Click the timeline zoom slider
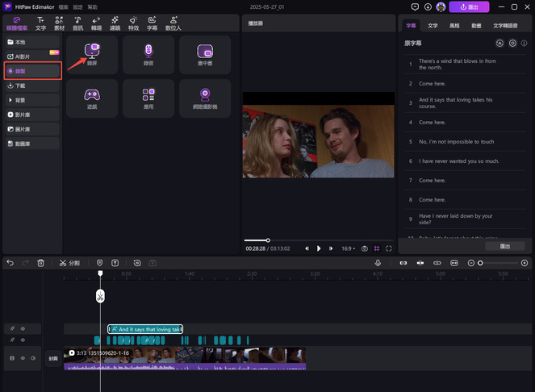This screenshot has height=392, width=535. pyautogui.click(x=498, y=263)
